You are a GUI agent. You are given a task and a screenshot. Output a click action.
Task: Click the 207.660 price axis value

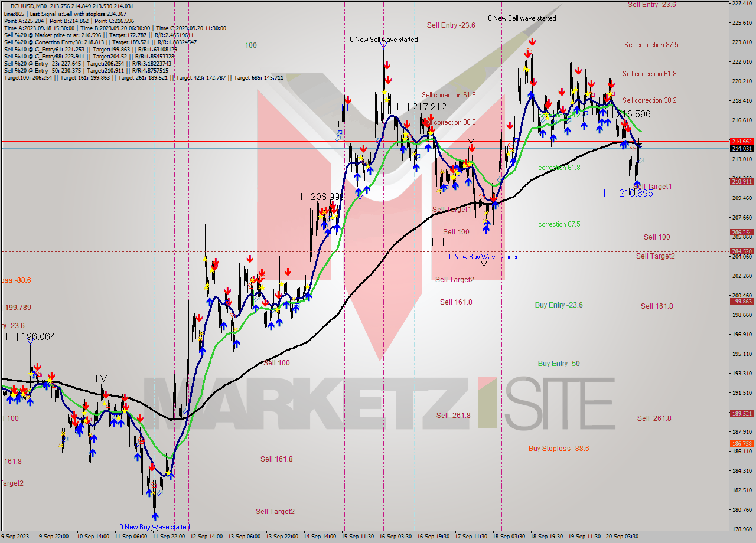click(742, 218)
